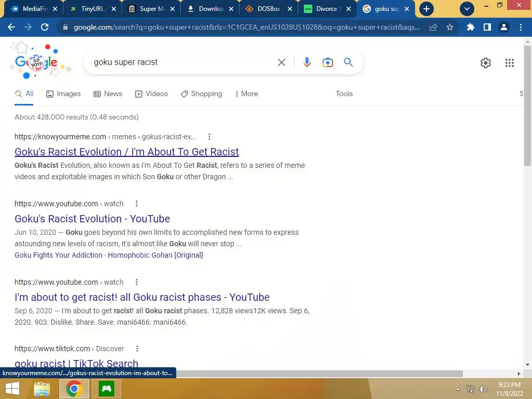Image resolution: width=532 pixels, height=399 pixels.
Task: Open the Homophobic Gohan [Original] sublink
Action: [155, 255]
